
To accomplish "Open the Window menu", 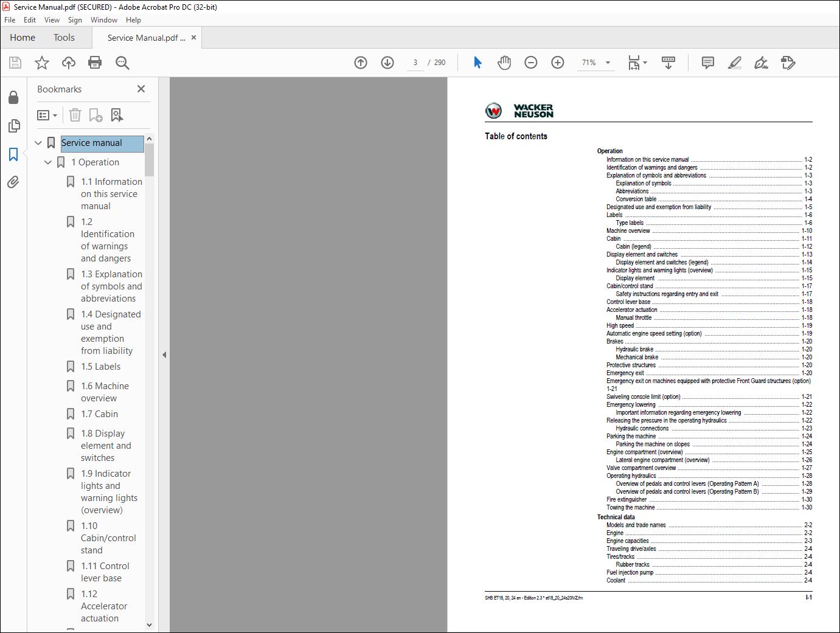I will [x=104, y=20].
